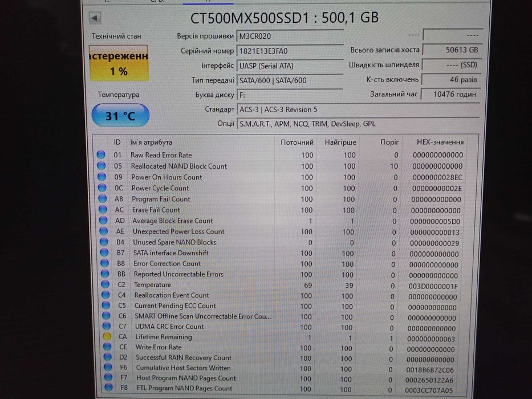Click the blue status icon for Cumulative Host Sectors Written
Viewport: 532px width, 399px height.
point(108,367)
